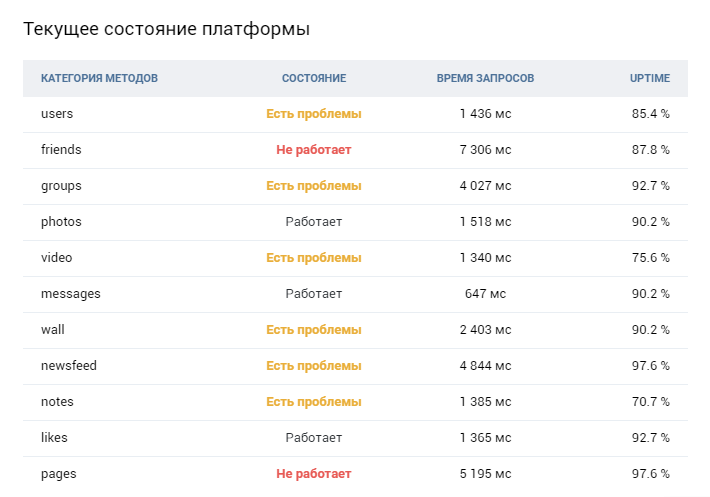710x497 pixels.
Task: Open the messages method category
Action: 70,294
